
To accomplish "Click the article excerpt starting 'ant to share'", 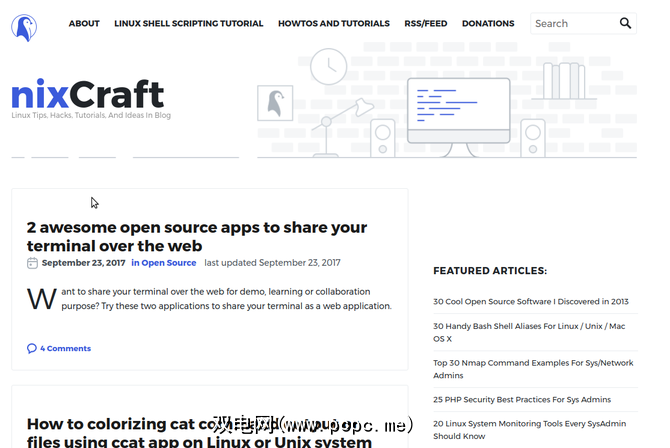I will click(x=226, y=299).
